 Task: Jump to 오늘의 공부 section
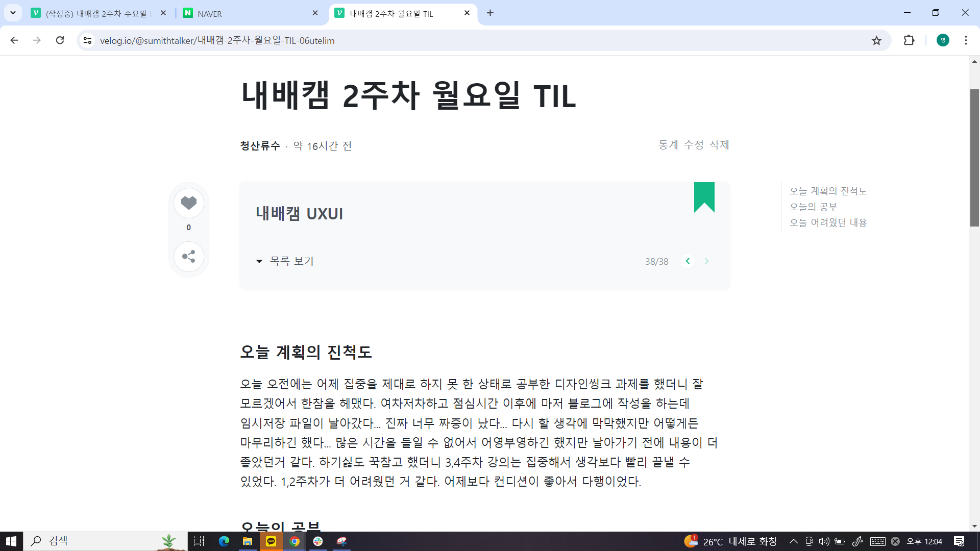click(813, 207)
